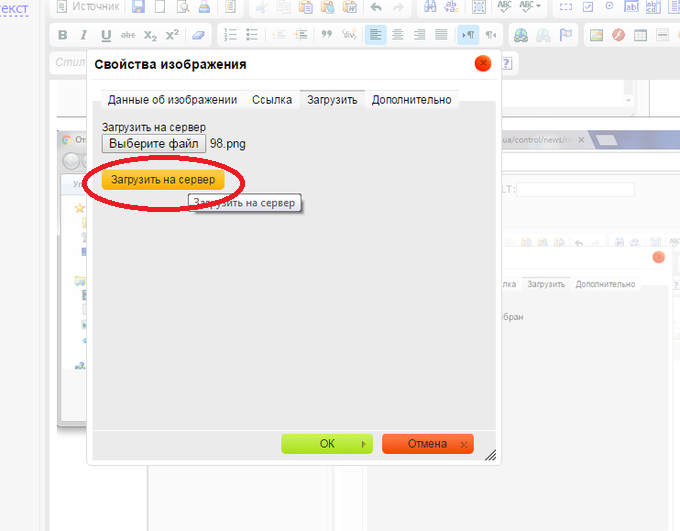Click the Выберите файл button
This screenshot has width=680, height=531.
(154, 144)
